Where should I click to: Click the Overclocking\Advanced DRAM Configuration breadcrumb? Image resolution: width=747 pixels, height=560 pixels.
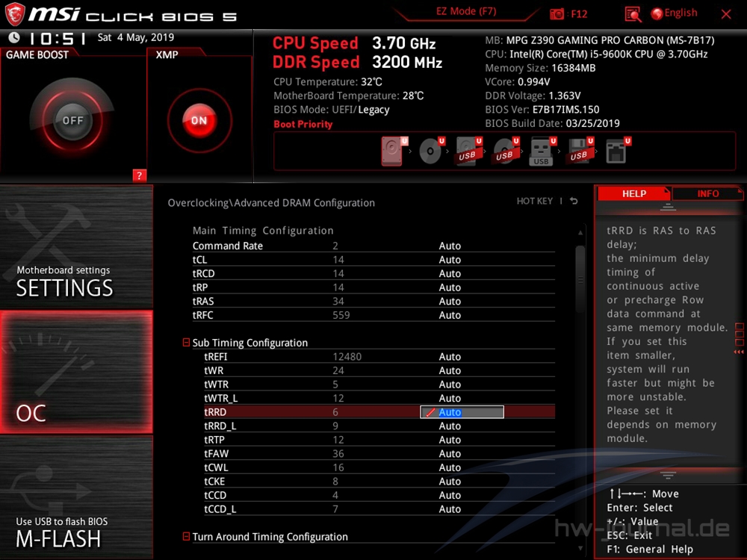(x=271, y=203)
